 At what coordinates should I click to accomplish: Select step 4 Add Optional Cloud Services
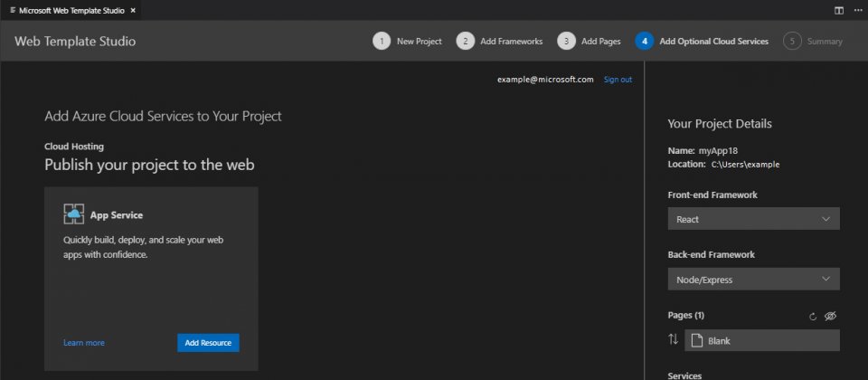[x=702, y=41]
